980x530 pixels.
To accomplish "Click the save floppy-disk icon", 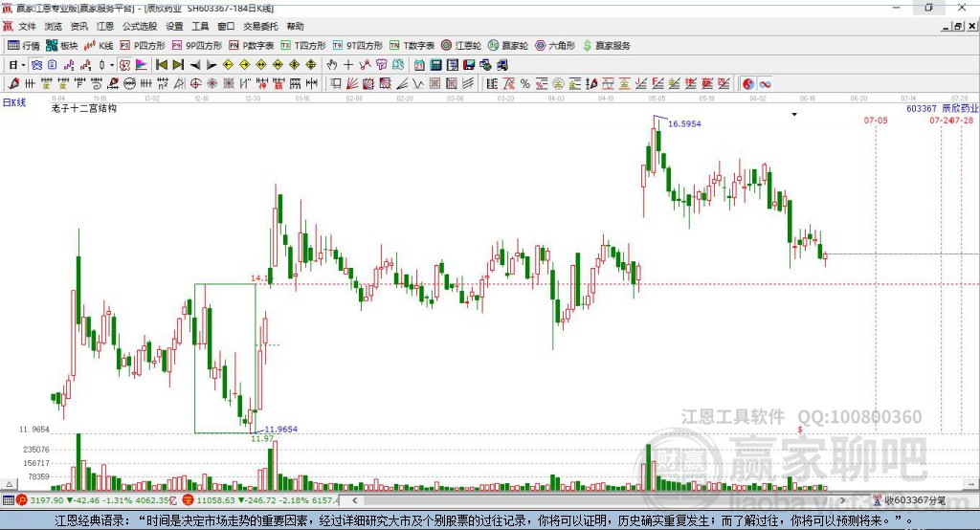I will pos(469,65).
